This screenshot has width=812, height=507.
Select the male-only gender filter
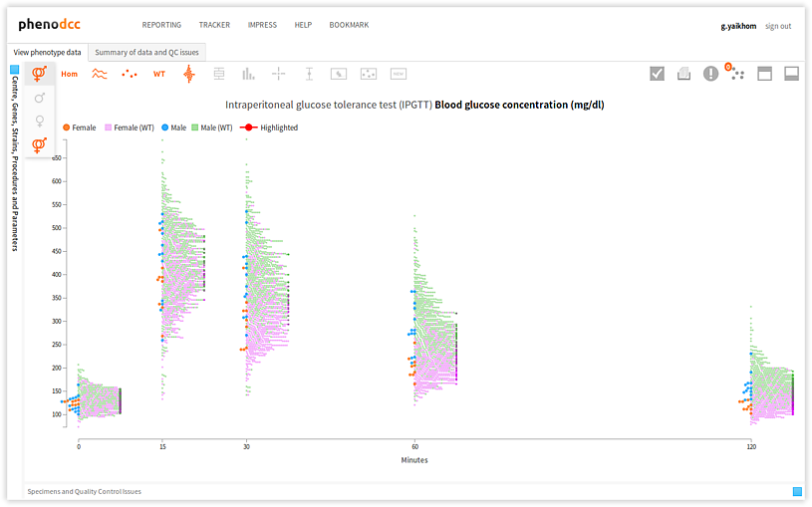tap(40, 98)
